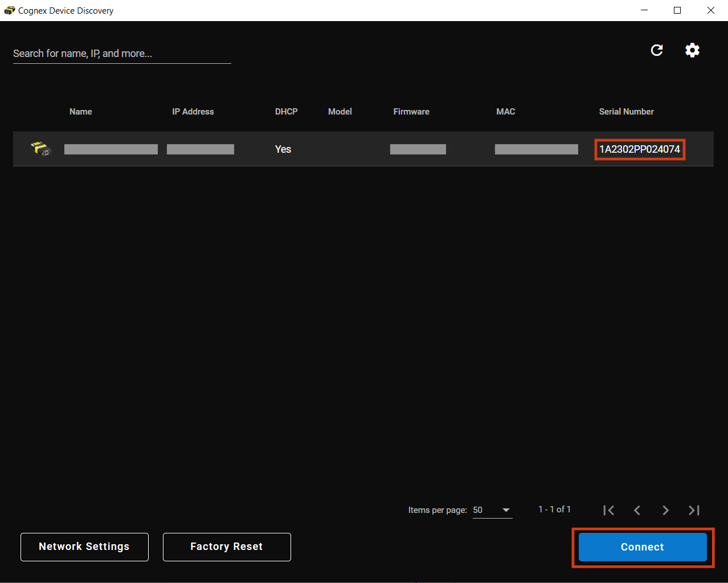The width and height of the screenshot is (728, 583).
Task: Jump to the last page icon
Action: click(x=694, y=510)
